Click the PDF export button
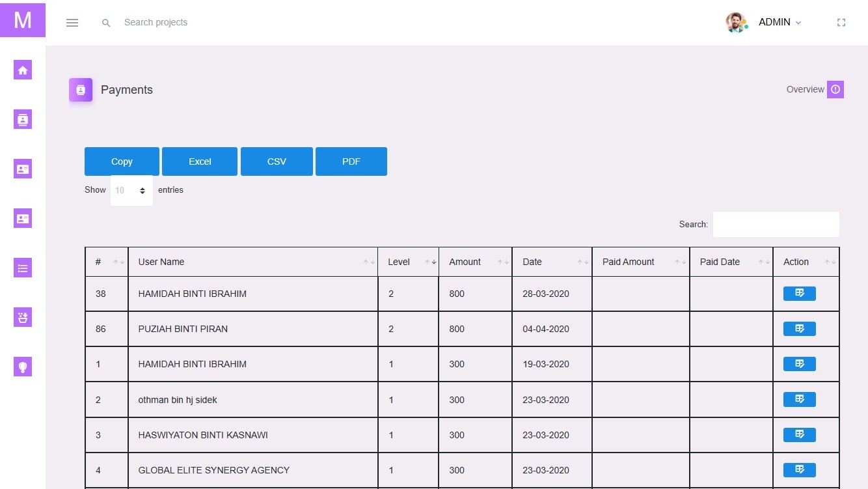The height and width of the screenshot is (489, 868). click(x=351, y=161)
